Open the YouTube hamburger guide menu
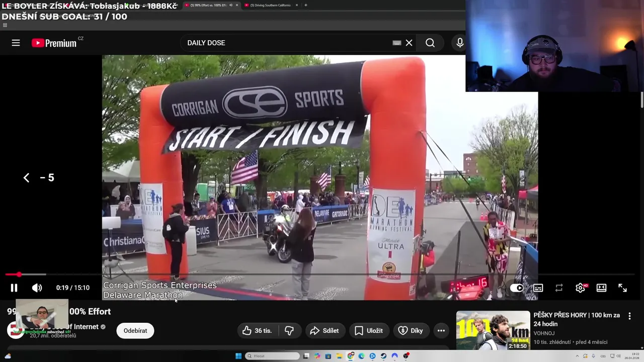The width and height of the screenshot is (644, 362). 16,43
